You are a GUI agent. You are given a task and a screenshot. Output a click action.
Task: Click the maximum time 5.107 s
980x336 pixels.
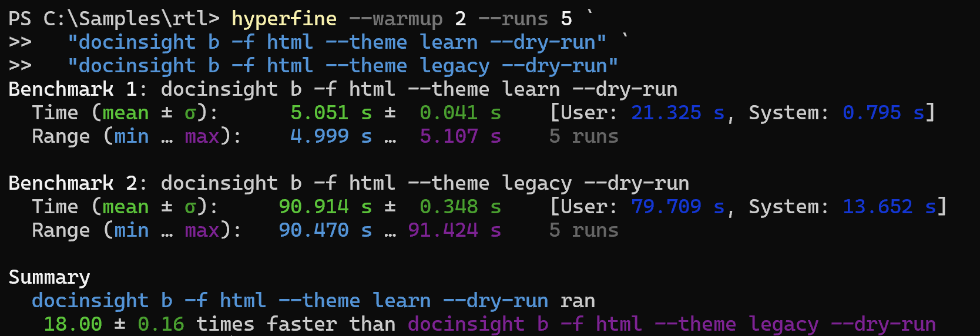tap(460, 136)
